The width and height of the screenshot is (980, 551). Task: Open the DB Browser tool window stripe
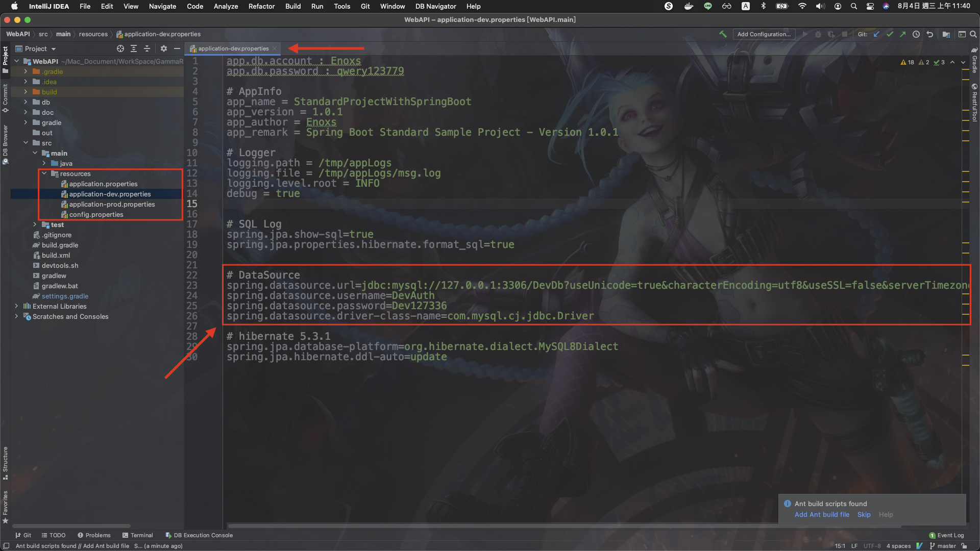(5, 144)
